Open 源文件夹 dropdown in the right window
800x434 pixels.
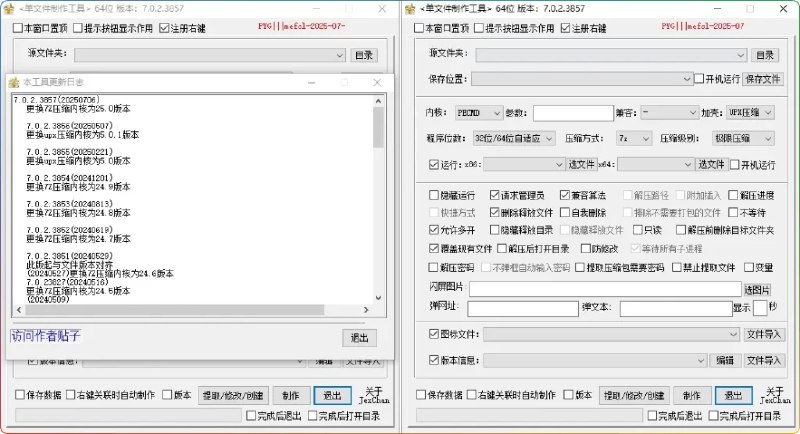coord(611,55)
